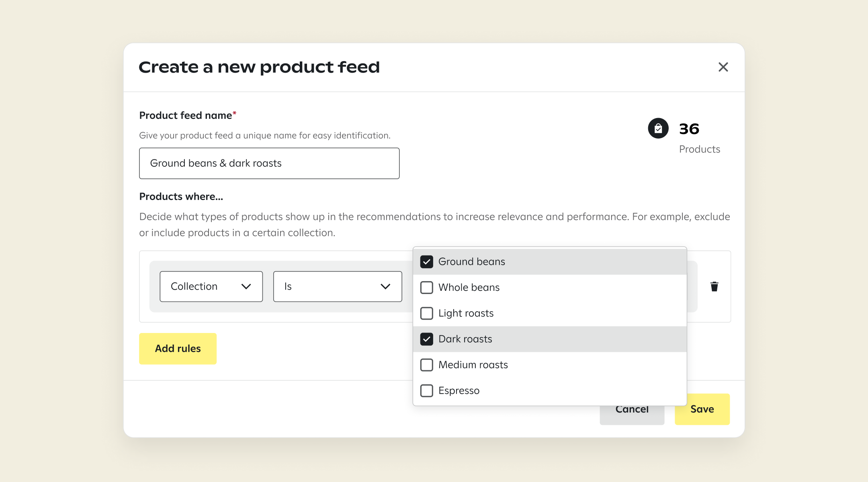
Task: Click the Collection dropdown chevron arrow
Action: coord(246,286)
